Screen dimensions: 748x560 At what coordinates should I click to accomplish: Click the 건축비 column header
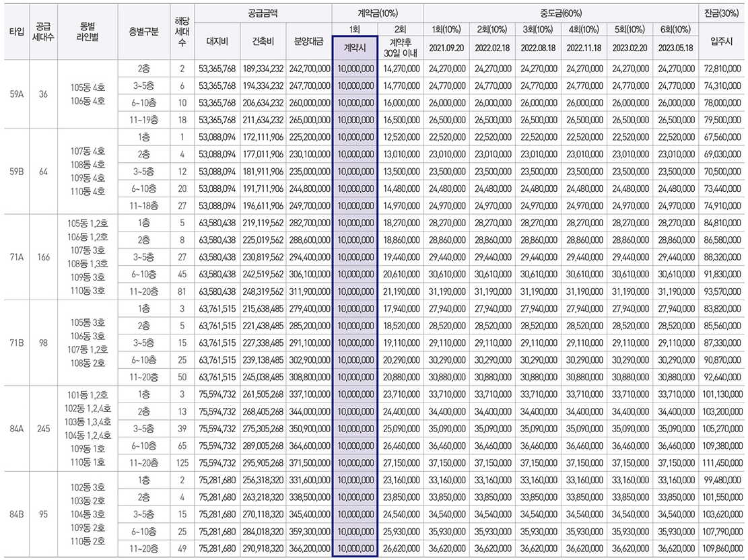(263, 41)
